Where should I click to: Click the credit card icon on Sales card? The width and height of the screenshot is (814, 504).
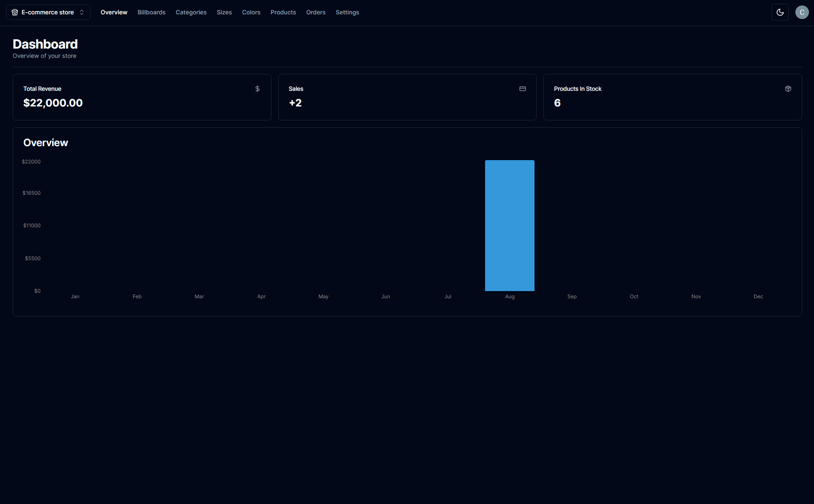523,89
